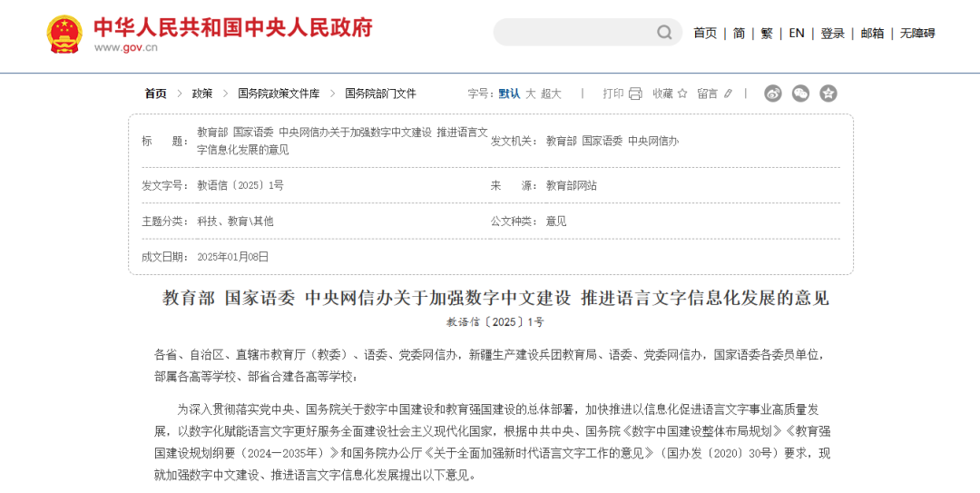
Task: Click the 主题分类 field label
Action: [165, 222]
